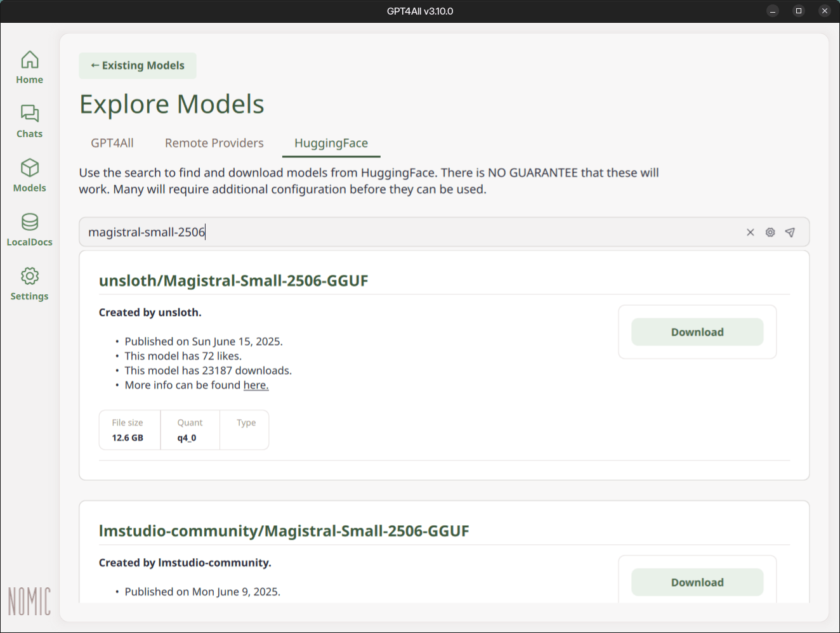Click the HuggingFace search input field
The image size is (840, 633).
pos(406,232)
